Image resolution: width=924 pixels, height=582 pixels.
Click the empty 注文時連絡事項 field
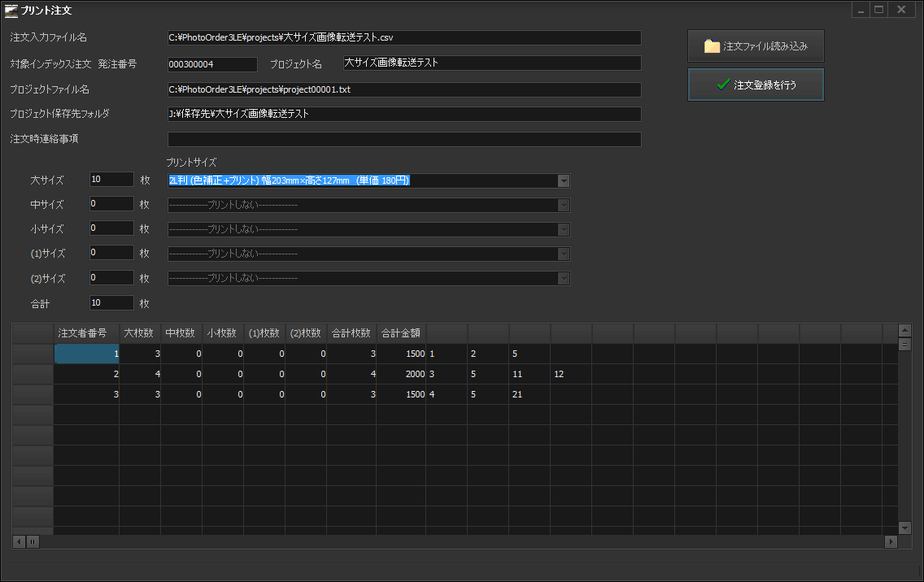[x=404, y=139]
